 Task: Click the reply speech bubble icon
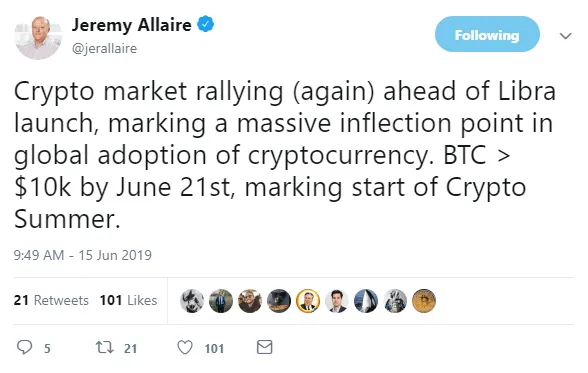coord(25,347)
